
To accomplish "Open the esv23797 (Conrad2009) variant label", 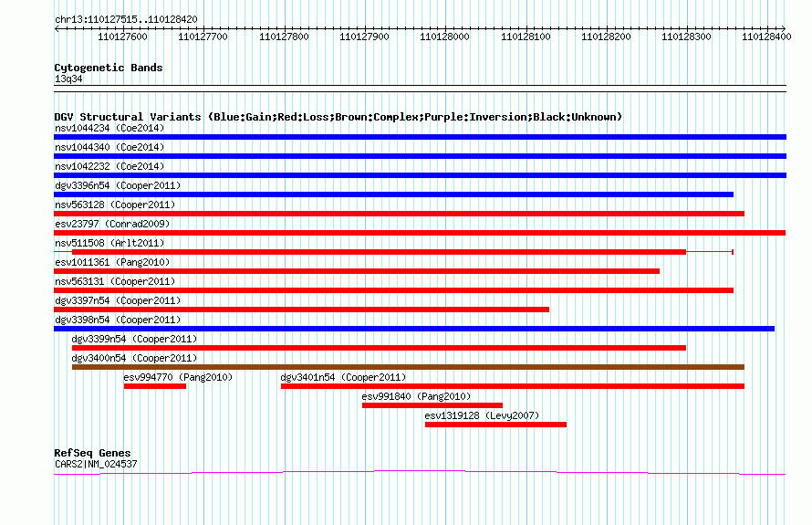I will 112,224.
